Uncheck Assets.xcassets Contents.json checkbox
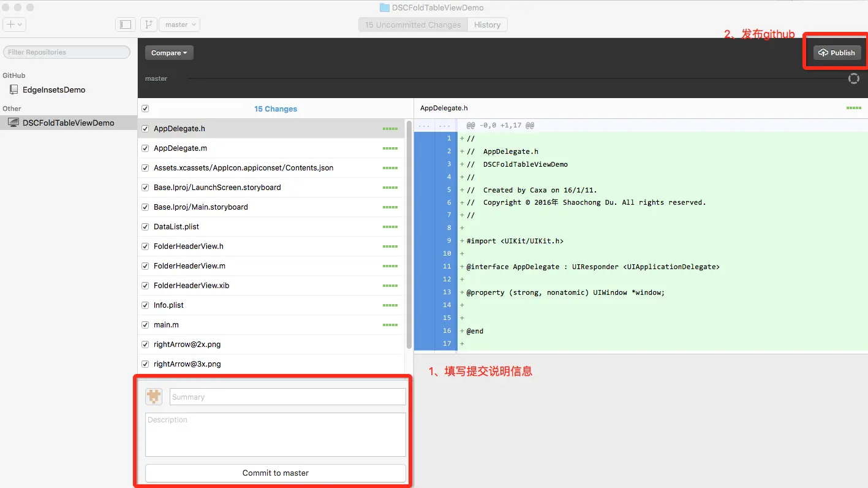The image size is (868, 488). [x=145, y=168]
